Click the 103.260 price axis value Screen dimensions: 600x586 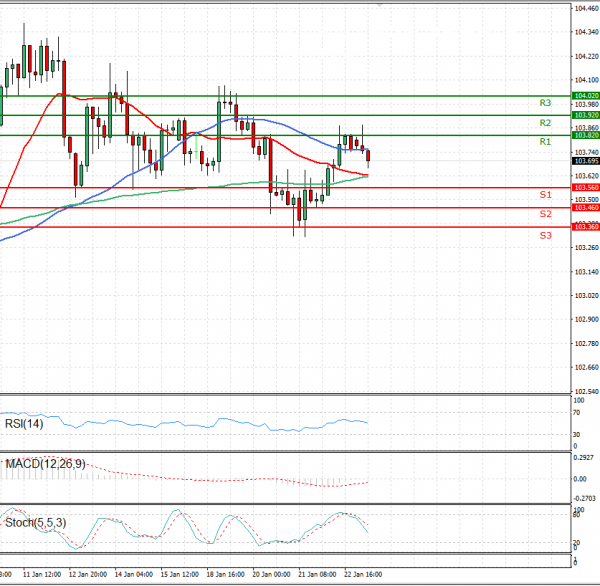pos(587,248)
